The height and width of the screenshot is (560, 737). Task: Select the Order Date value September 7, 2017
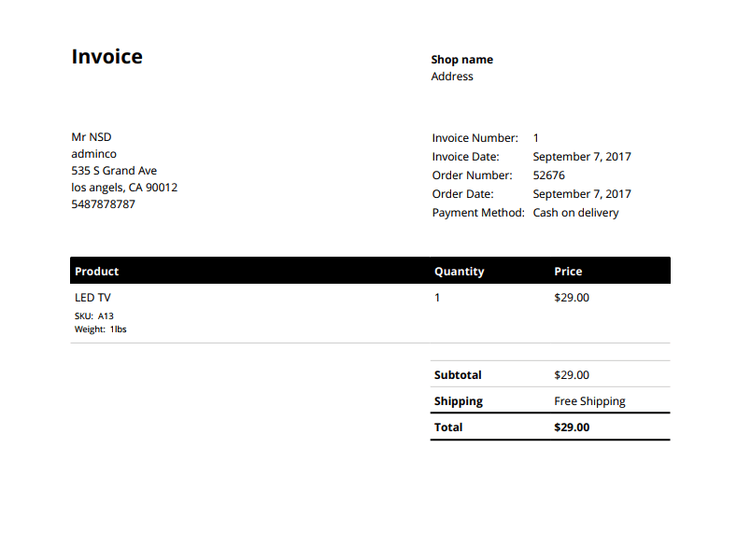click(x=581, y=194)
